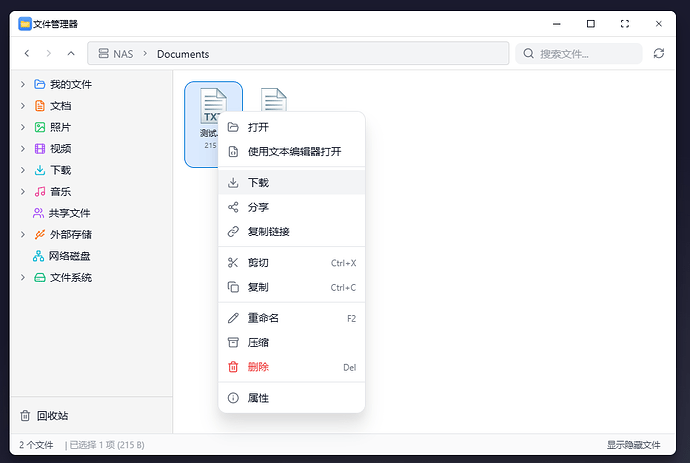Select Photos (照片) in the sidebar
Image resolution: width=690 pixels, height=463 pixels.
60,127
